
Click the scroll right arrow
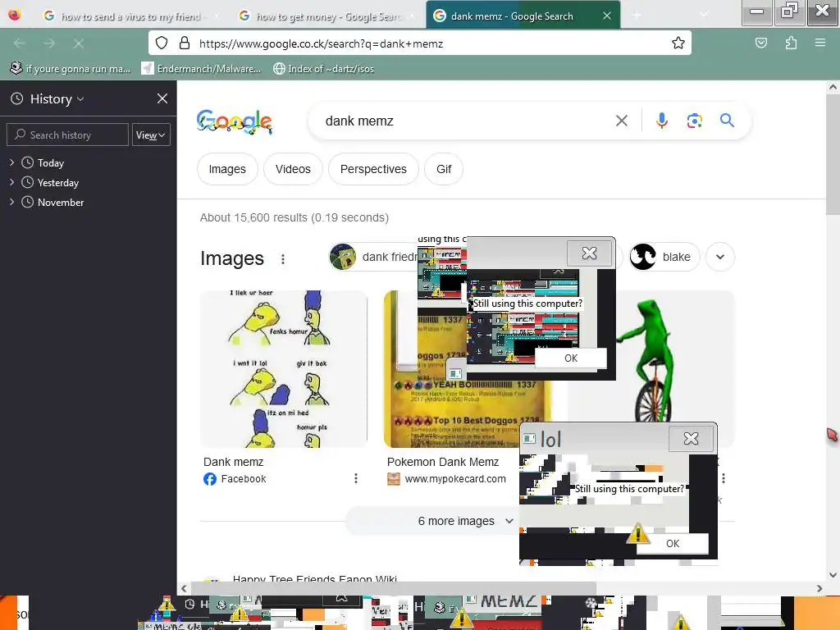click(819, 588)
